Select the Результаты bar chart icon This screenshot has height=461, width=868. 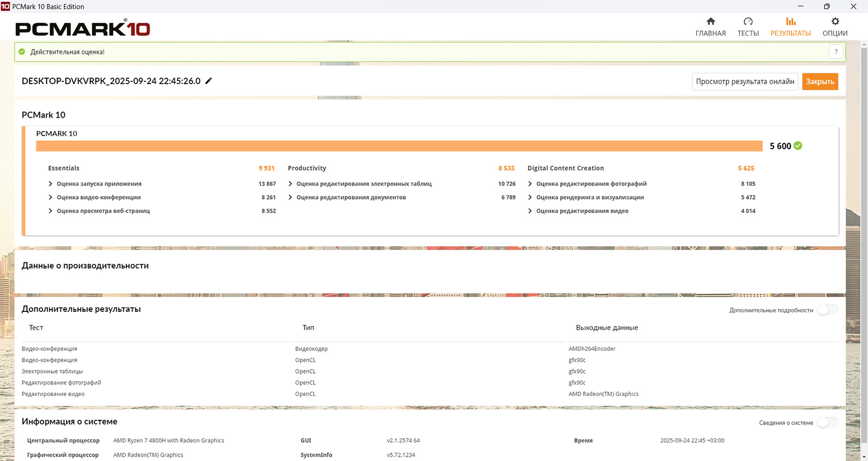[790, 22]
